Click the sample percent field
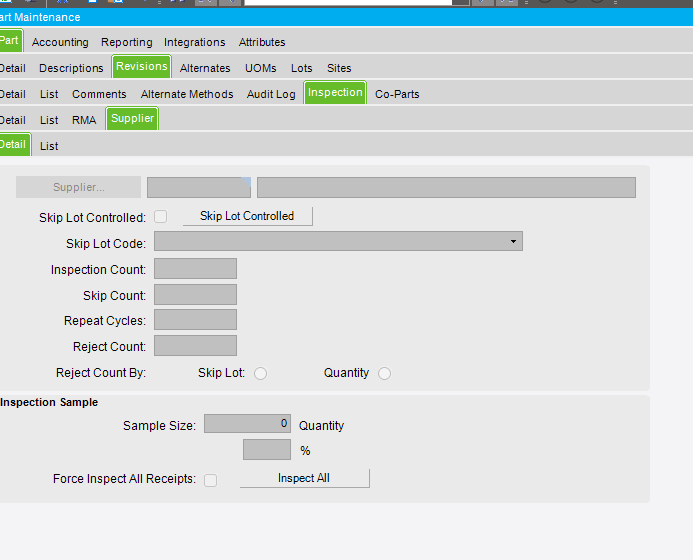 pyautogui.click(x=267, y=450)
